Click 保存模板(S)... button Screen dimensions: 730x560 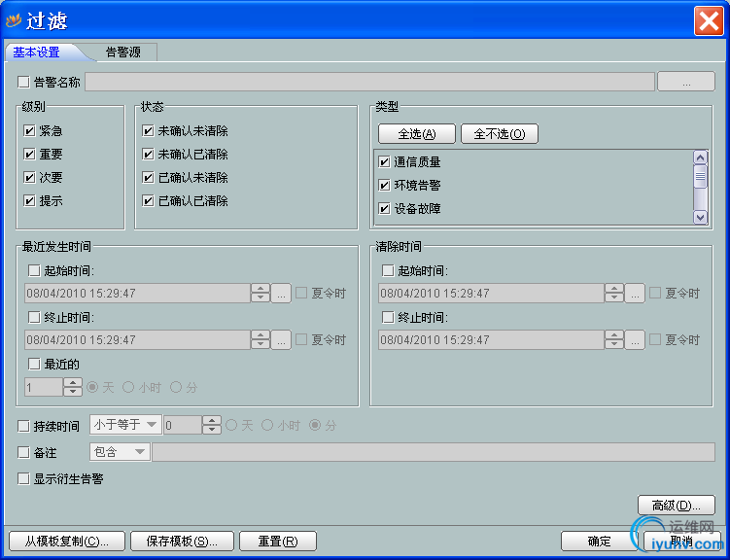[x=182, y=541]
